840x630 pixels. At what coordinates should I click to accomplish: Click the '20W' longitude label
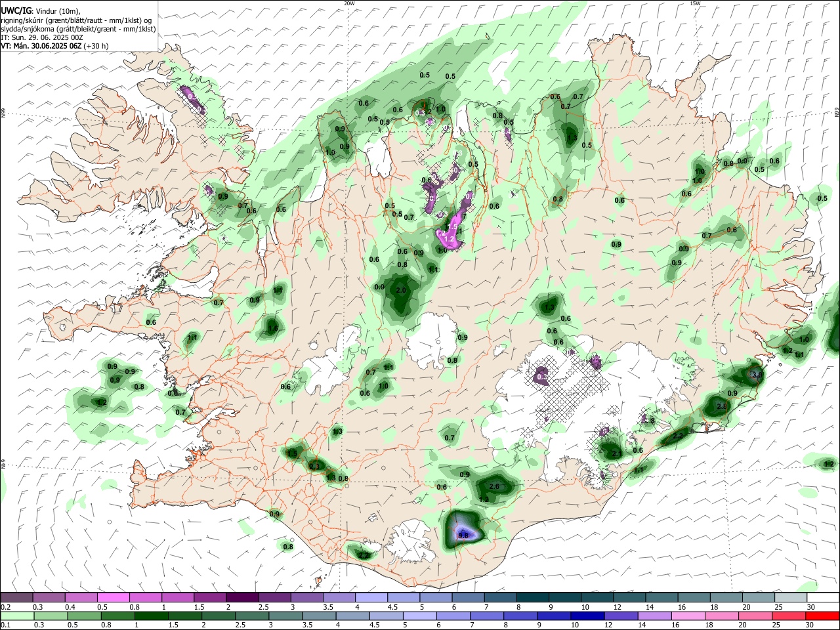tap(349, 3)
